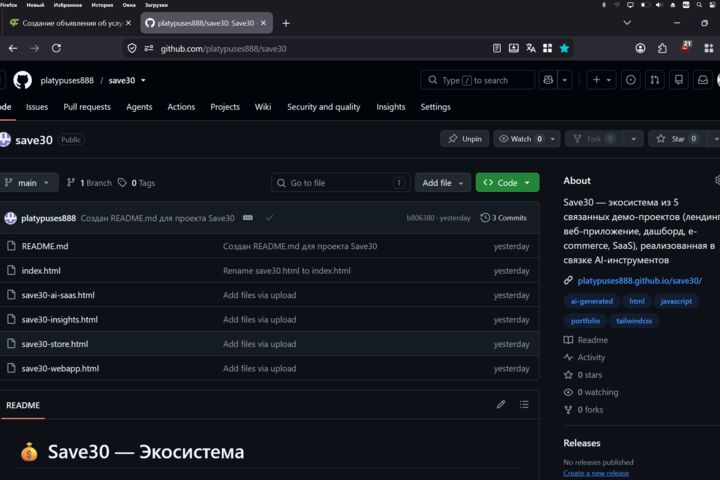720x480 pixels.
Task: Open Firefox menu in the menu bar
Action: coord(8,5)
